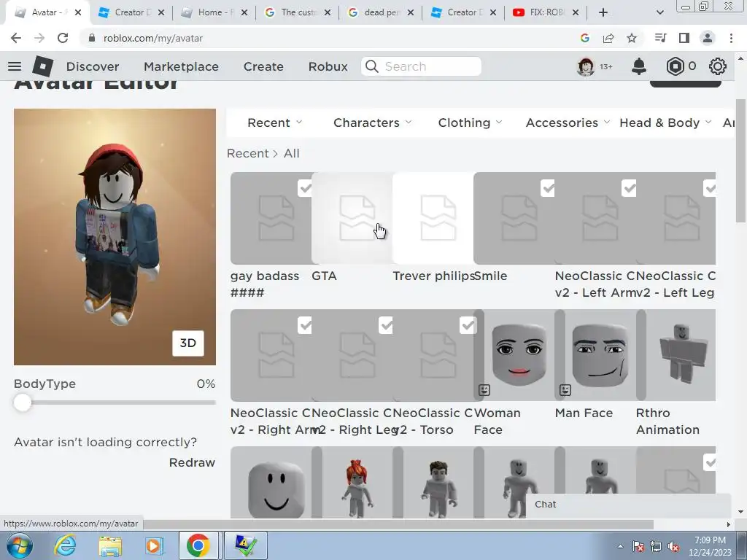Click the horizontal scrollbar at bottom
The height and width of the screenshot is (560, 747).
tap(398, 524)
